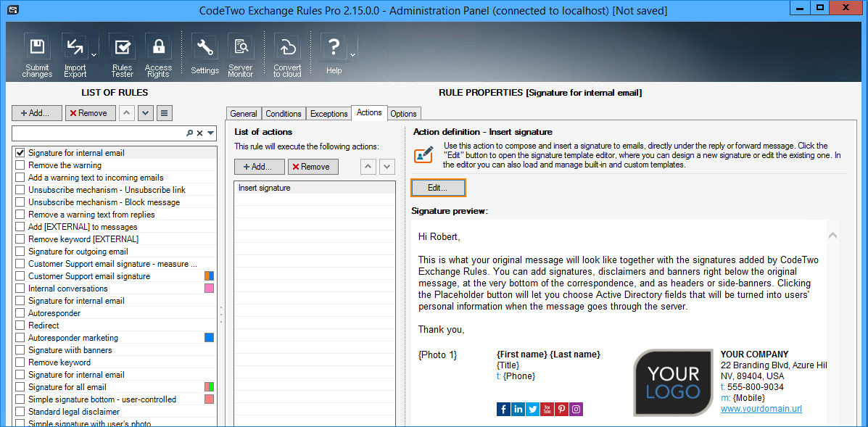Switch to the Options tab
Screen dimensions: 868x427
click(x=404, y=113)
